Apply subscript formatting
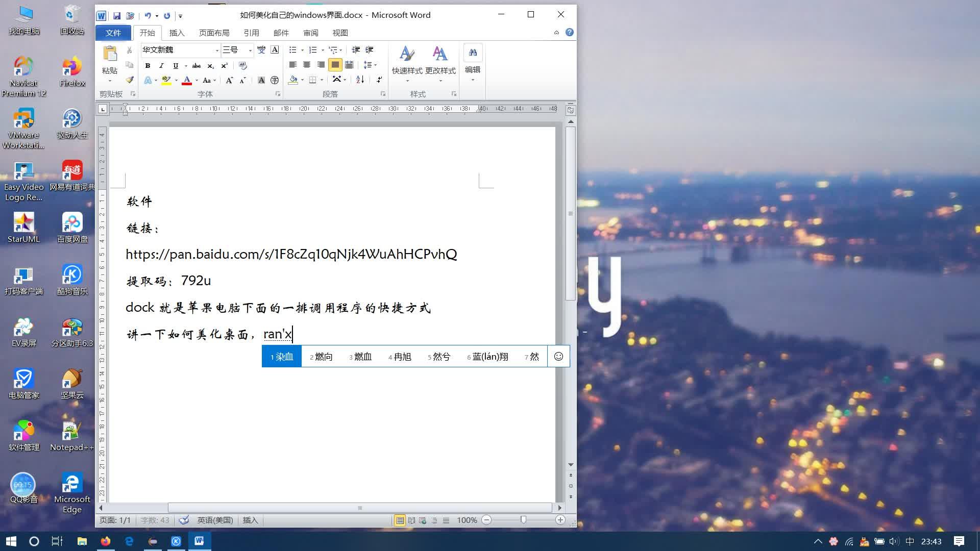The height and width of the screenshot is (551, 980). [x=210, y=65]
